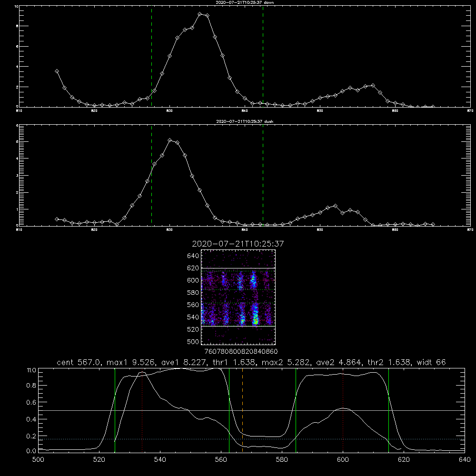Click first data diamond of the dusk curve
Viewport: 476px width, 476px height.
(x=57, y=219)
